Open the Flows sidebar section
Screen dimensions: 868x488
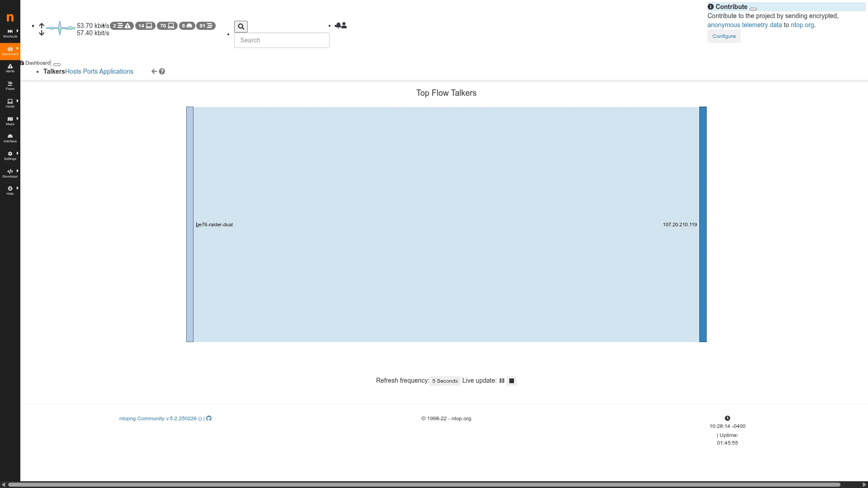(10, 86)
